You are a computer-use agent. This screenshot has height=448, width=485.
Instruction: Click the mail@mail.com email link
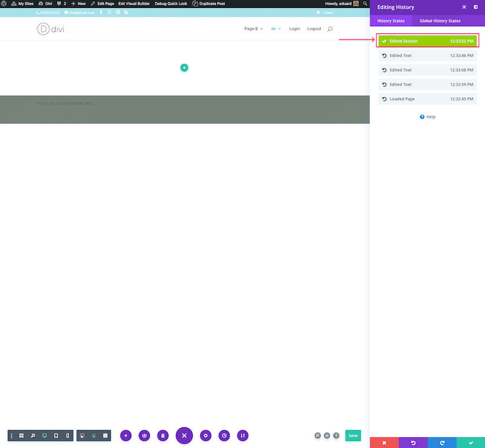click(79, 13)
